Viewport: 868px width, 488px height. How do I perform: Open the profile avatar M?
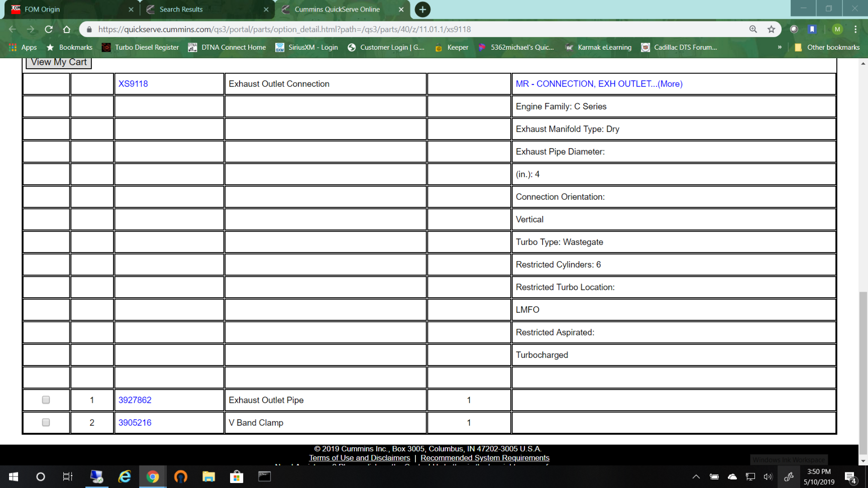(x=837, y=29)
